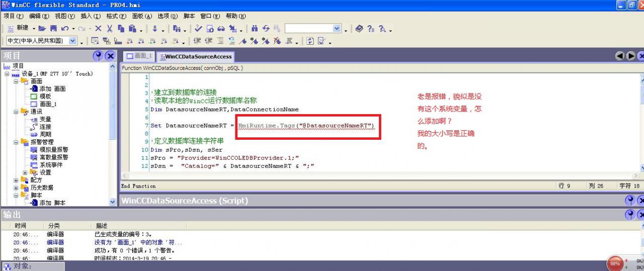Click the Copy icon in toolbar

(x=121, y=29)
